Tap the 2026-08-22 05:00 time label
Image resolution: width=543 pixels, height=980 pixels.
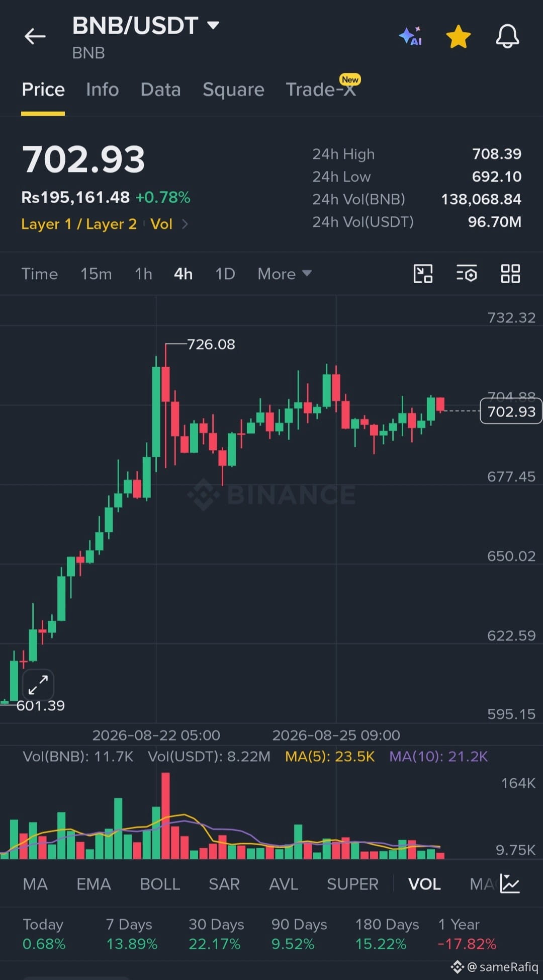click(156, 735)
